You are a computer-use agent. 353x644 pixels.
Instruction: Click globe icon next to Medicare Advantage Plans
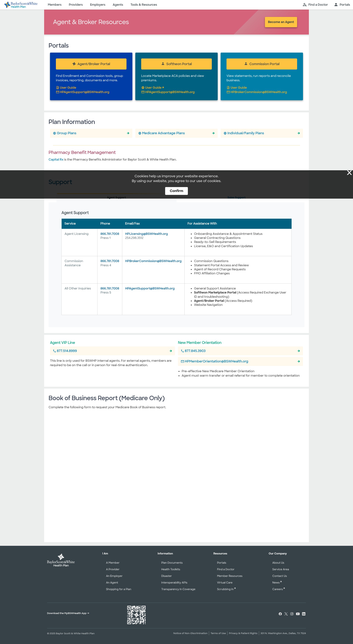click(x=140, y=133)
